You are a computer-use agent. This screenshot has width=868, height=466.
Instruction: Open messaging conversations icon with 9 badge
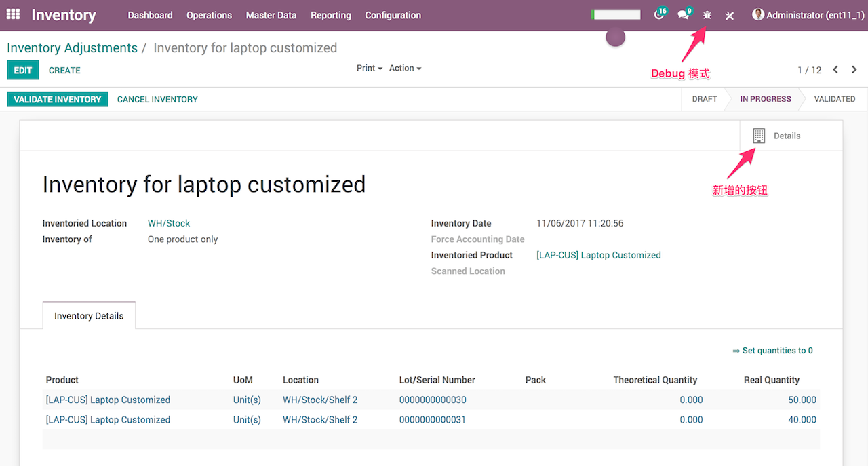coord(683,14)
